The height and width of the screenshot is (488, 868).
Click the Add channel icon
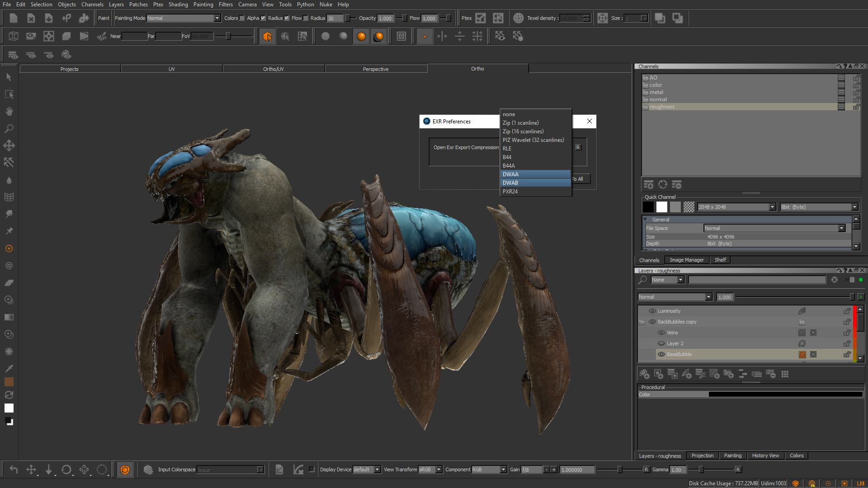[x=649, y=184]
